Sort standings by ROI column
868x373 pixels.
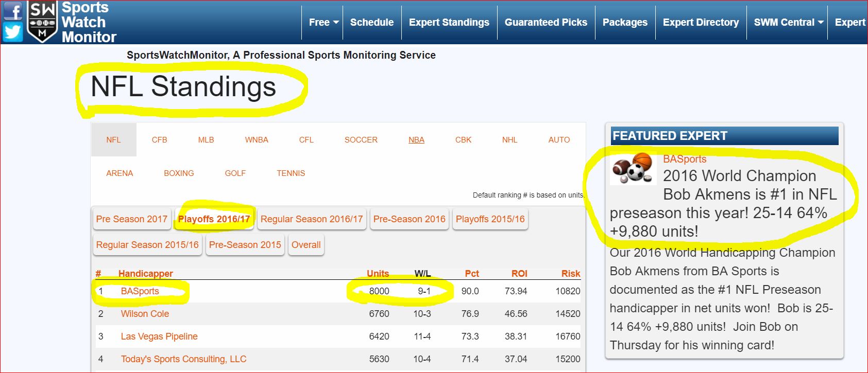[x=519, y=274]
